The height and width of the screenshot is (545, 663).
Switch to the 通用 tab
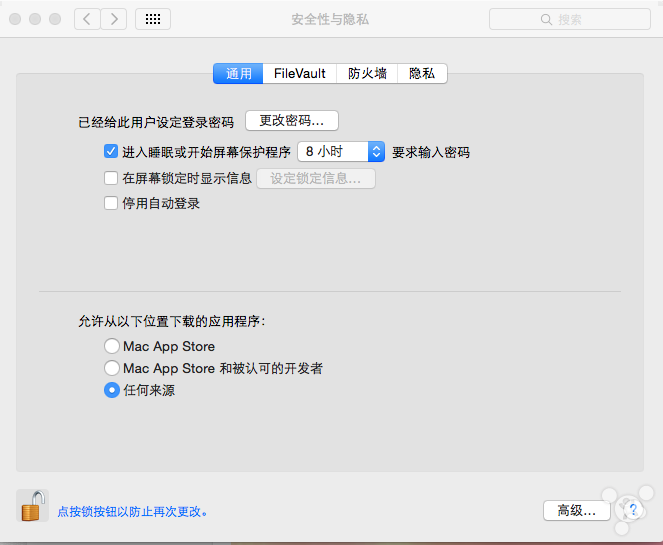[x=238, y=74]
